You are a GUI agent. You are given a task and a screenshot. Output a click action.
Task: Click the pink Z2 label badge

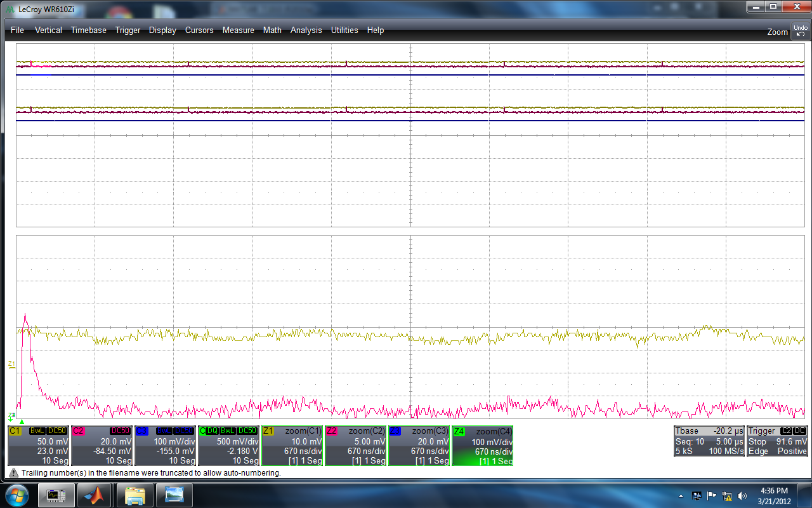(332, 431)
